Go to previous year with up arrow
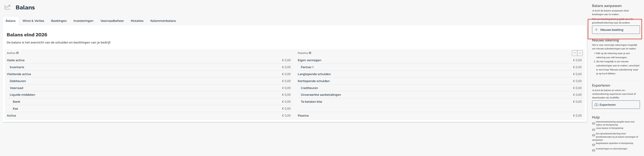Image resolution: width=644 pixels, height=156 pixels. tap(575, 53)
